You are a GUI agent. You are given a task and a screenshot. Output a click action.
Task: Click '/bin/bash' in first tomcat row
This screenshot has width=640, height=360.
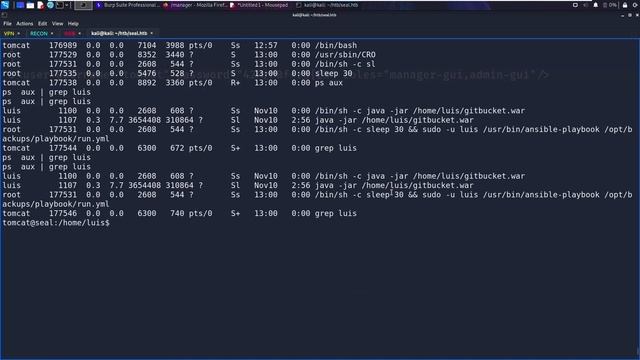[x=336, y=45]
